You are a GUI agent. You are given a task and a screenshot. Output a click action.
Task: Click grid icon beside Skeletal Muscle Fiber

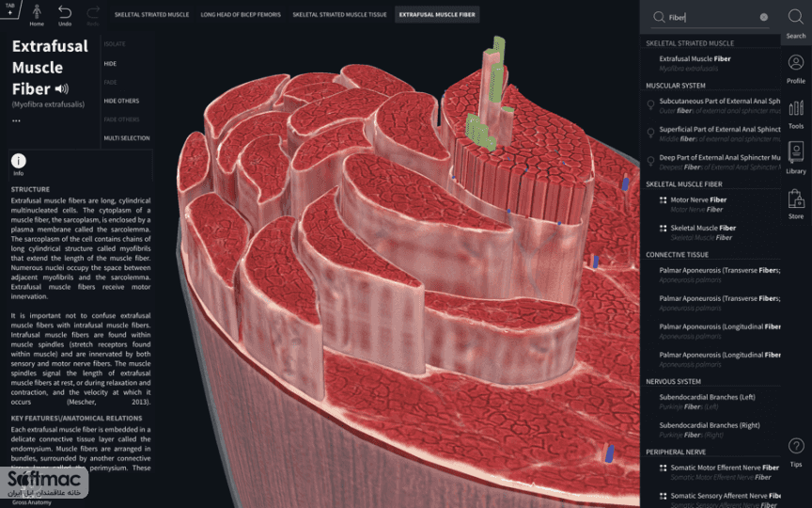tap(663, 228)
